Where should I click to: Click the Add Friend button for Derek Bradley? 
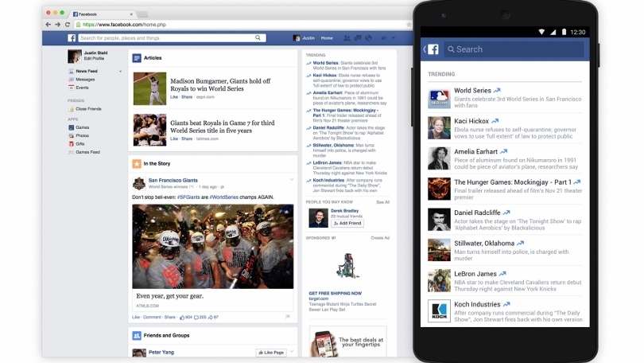tap(347, 223)
